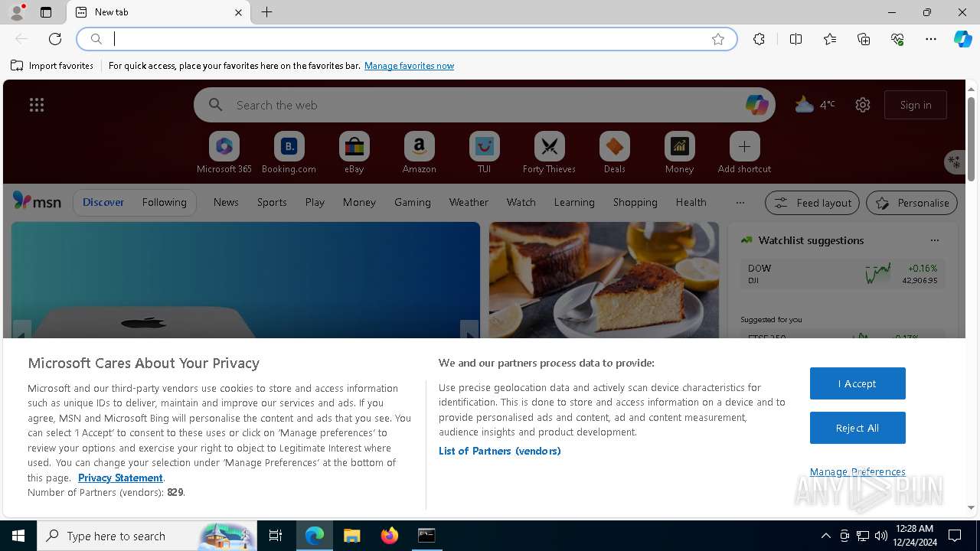The width and height of the screenshot is (980, 551).
Task: Click Manage favorites now link
Action: click(x=409, y=66)
